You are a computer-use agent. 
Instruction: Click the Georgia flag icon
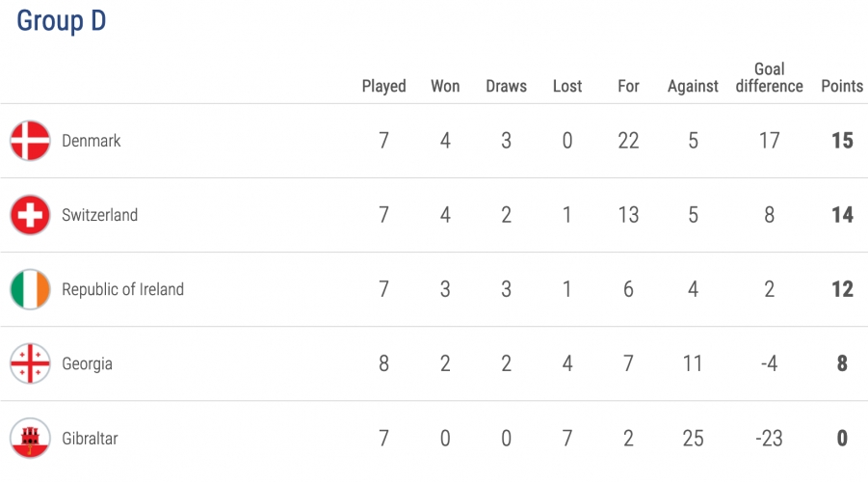tap(31, 363)
